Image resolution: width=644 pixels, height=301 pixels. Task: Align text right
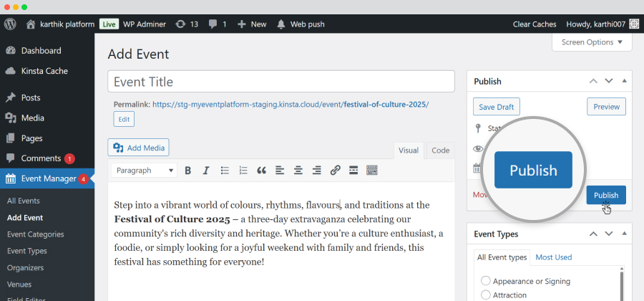click(x=317, y=171)
